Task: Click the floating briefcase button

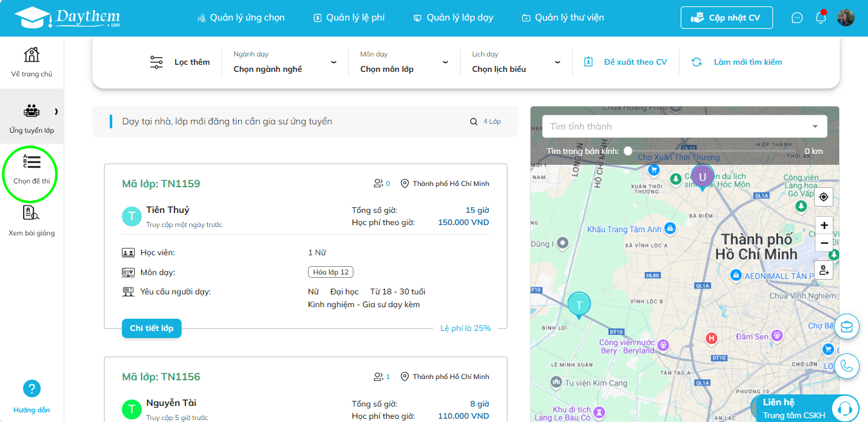Action: coord(847,326)
